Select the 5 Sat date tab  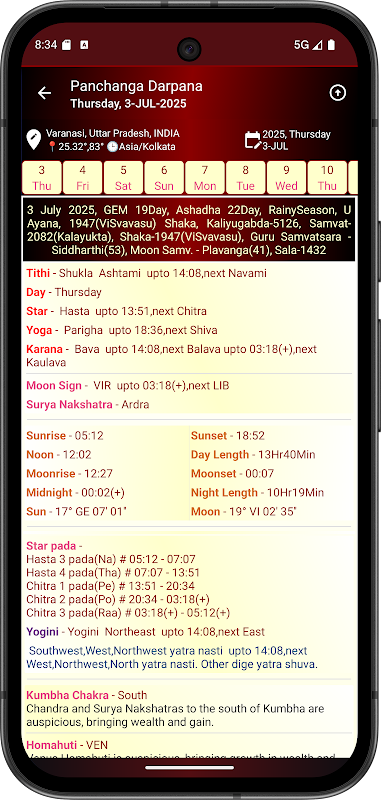coord(123,178)
